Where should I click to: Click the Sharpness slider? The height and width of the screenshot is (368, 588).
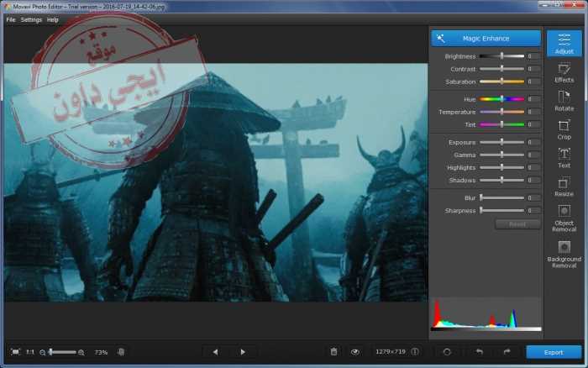(501, 210)
